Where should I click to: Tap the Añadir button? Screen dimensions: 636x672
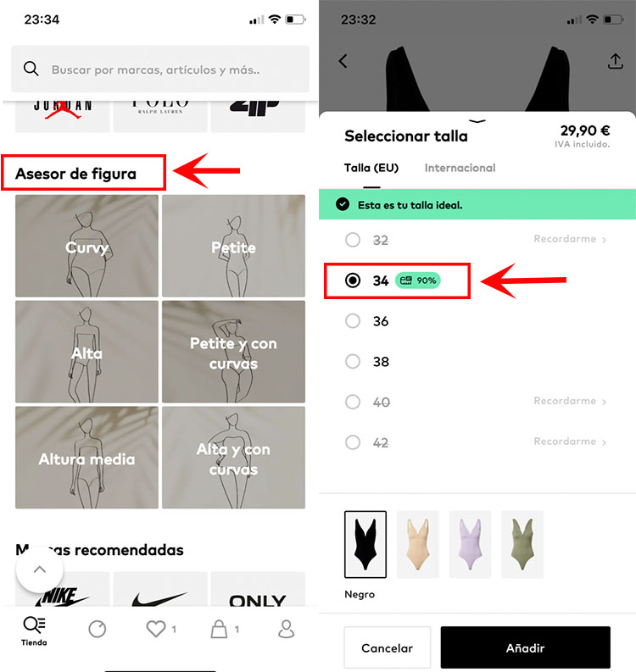click(526, 647)
